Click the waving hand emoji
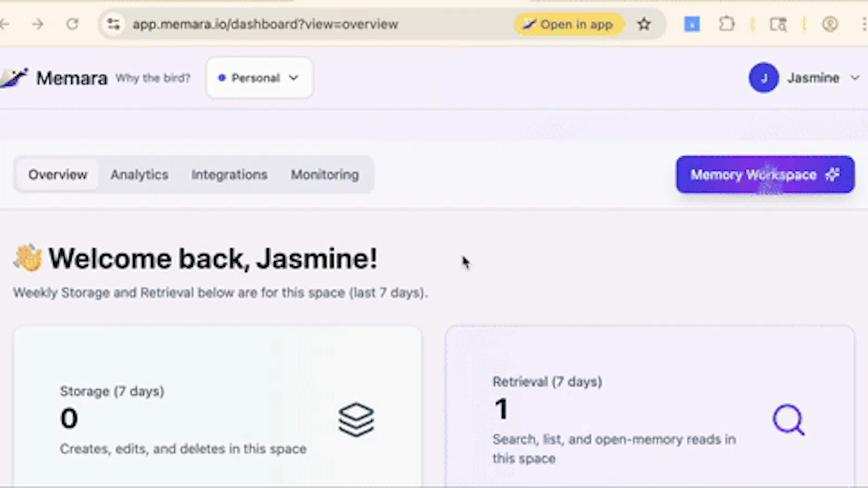The height and width of the screenshot is (488, 868). [x=28, y=258]
